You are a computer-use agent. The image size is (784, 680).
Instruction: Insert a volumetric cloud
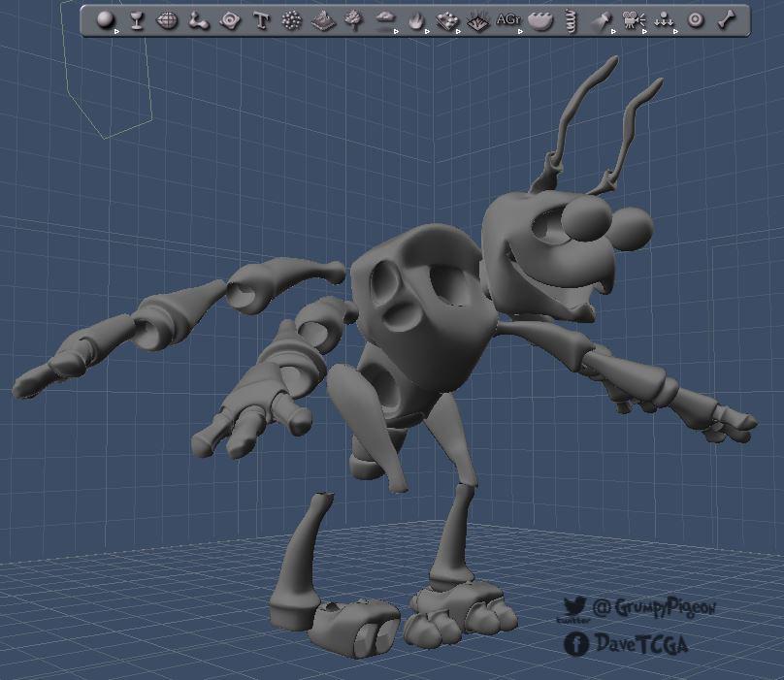[x=385, y=21]
